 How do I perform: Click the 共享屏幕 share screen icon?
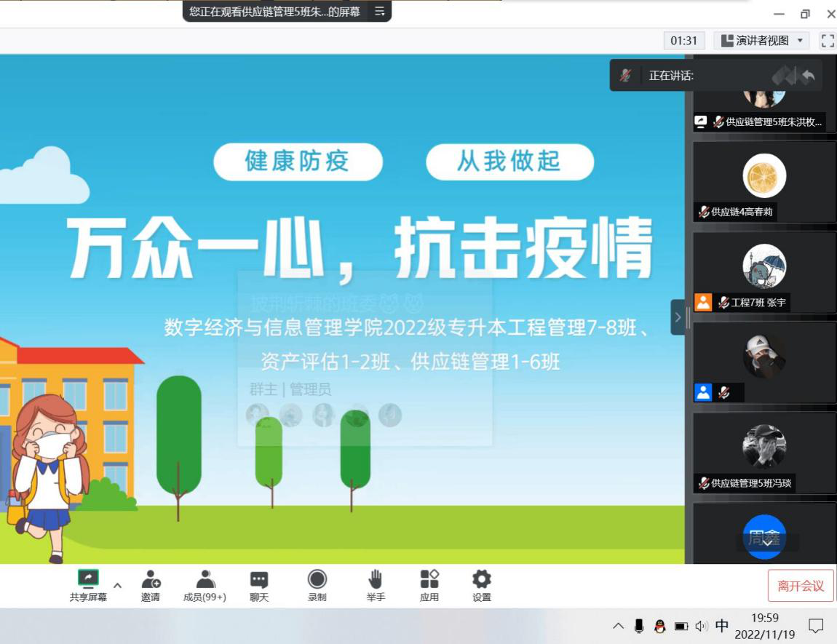pyautogui.click(x=88, y=579)
